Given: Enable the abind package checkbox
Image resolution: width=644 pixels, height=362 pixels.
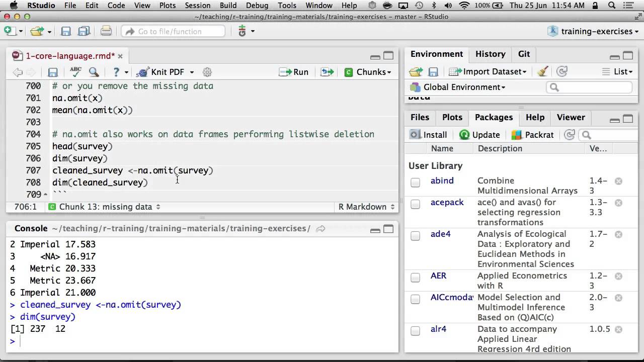Looking at the screenshot, I should (415, 183).
